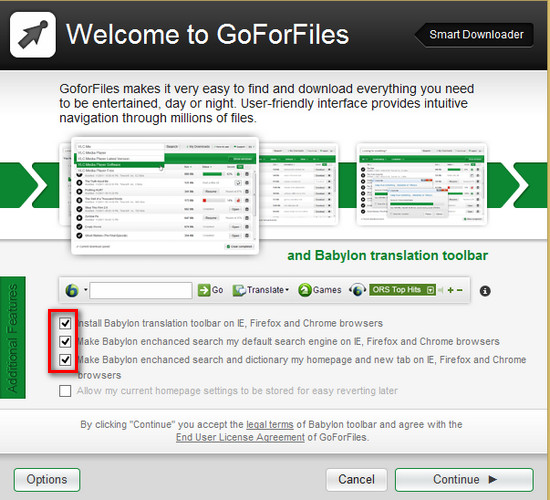Open the legal terms link

(270, 425)
